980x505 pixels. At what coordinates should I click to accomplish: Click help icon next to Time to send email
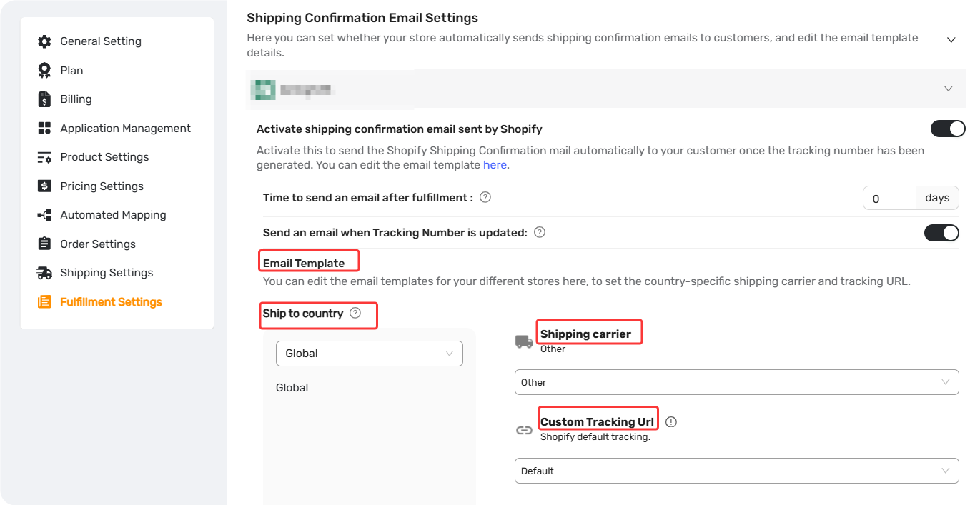point(485,197)
